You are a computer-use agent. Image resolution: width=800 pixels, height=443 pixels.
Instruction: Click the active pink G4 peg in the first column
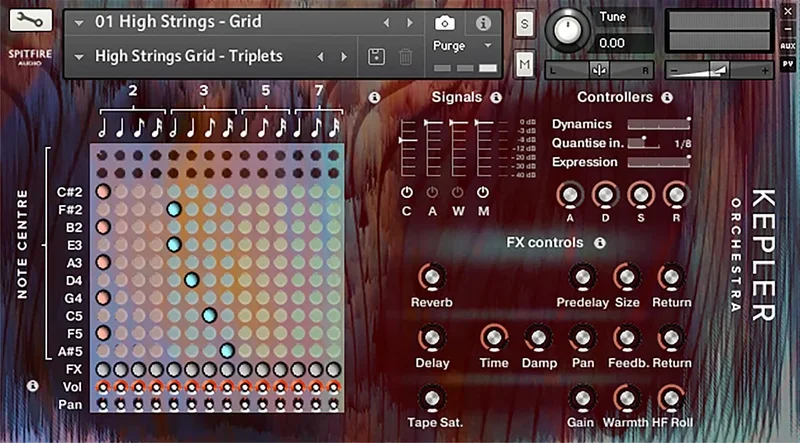coord(103,298)
